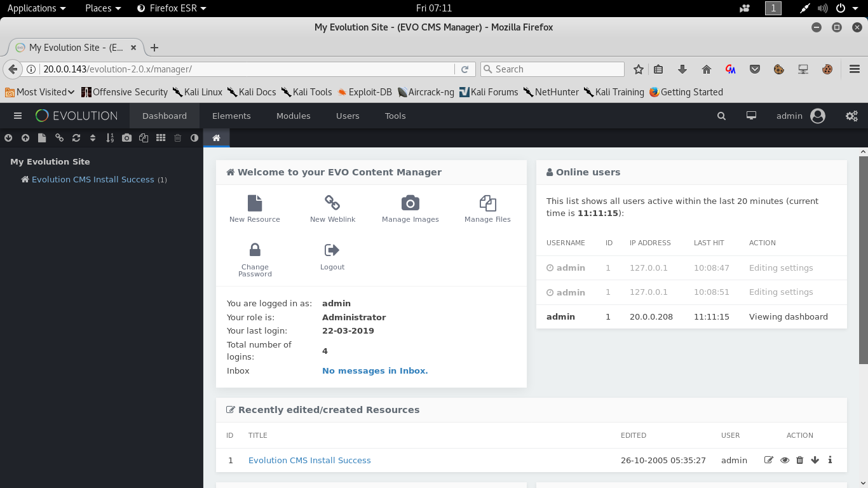868x488 pixels.
Task: Expand the Most Visited bookmarks dropdown
Action: point(40,92)
